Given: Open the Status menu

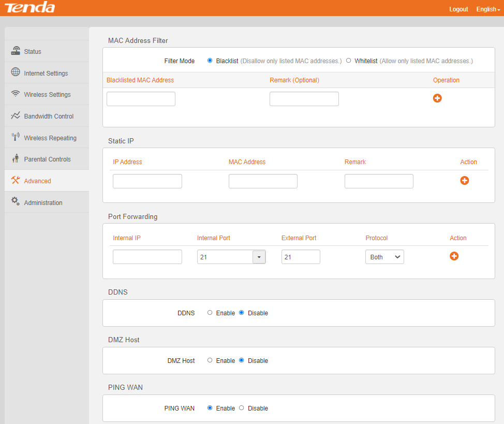Looking at the screenshot, I should [47, 51].
